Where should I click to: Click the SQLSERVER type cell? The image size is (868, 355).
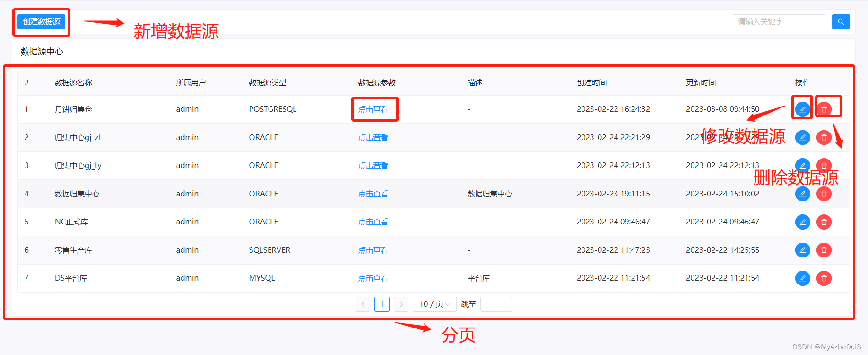pos(269,250)
